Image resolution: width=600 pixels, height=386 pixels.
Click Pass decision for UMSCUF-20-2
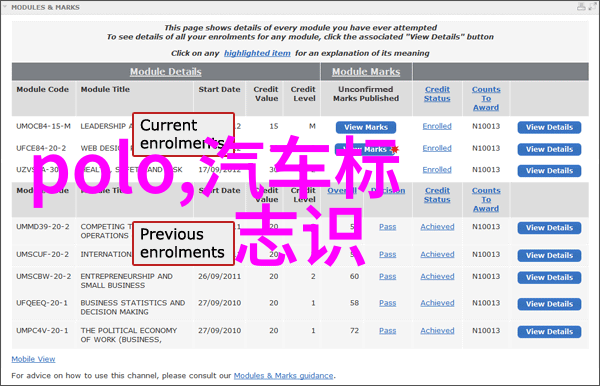click(x=388, y=254)
